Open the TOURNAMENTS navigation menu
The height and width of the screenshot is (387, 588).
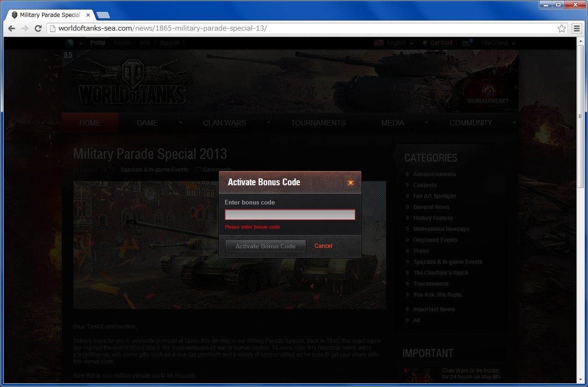(x=318, y=123)
